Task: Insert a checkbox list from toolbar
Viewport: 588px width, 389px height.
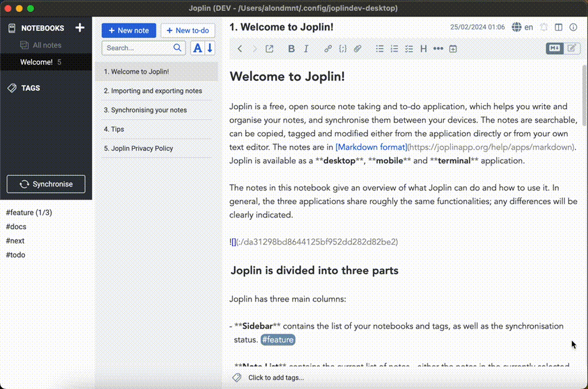Action: [x=409, y=49]
